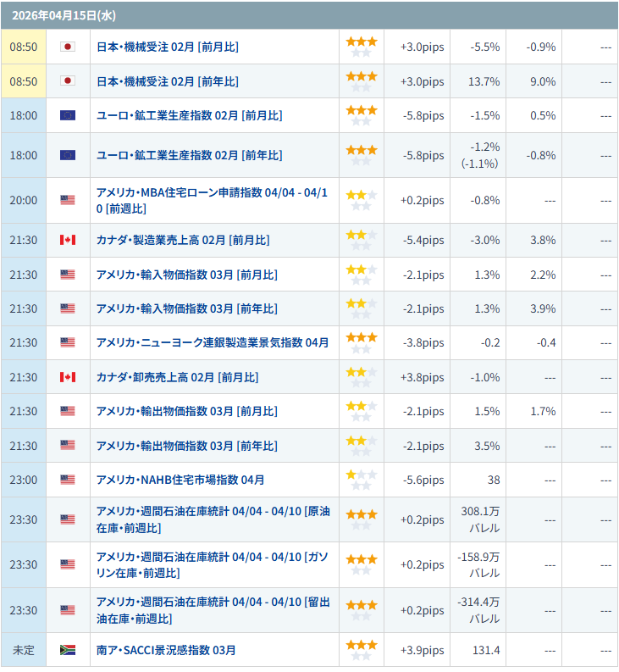Viewport: 619px width, 672px height.
Task: Open 週間石油在庫統計 [原油在庫・前週比] link
Action: pos(213,519)
